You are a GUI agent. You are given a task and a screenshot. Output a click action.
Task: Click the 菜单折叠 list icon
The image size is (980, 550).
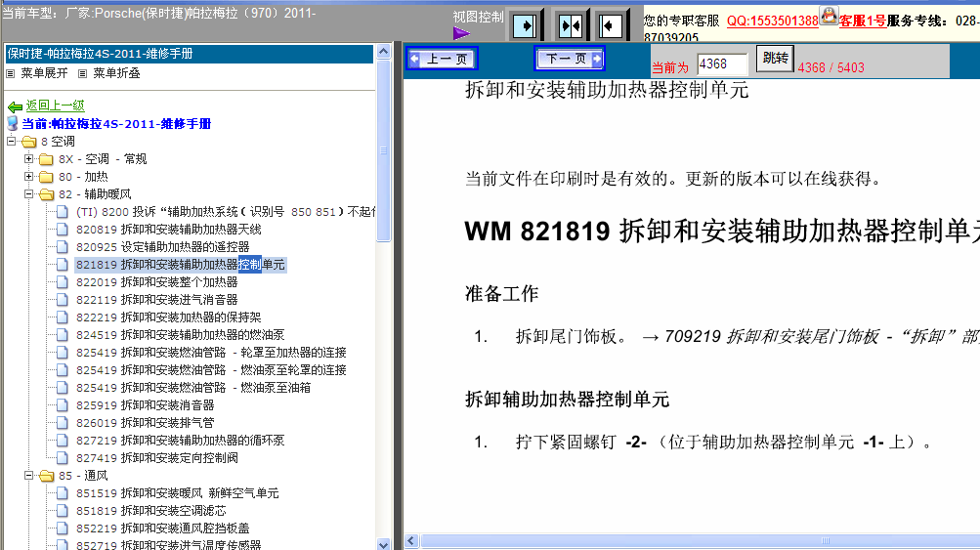pyautogui.click(x=82, y=73)
